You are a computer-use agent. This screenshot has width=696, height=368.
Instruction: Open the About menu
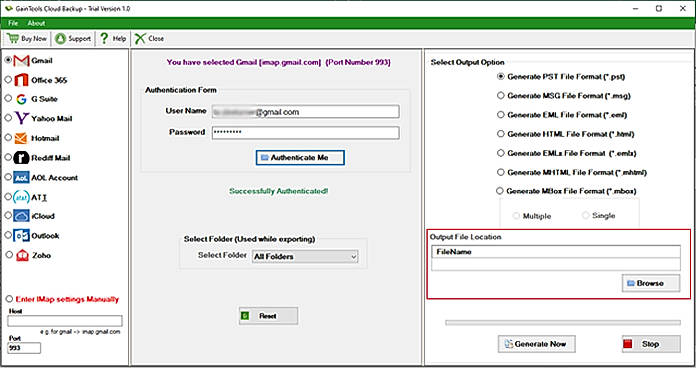(36, 23)
